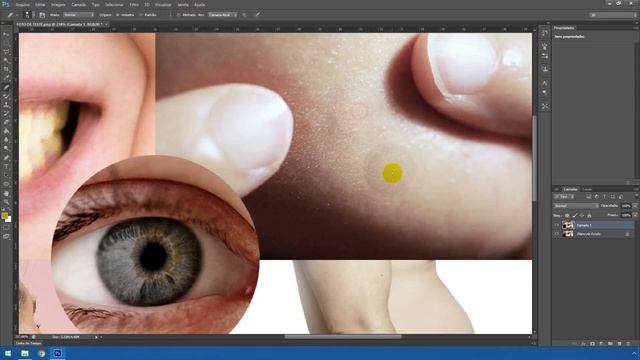Select the Dodge tool

pos(6,149)
